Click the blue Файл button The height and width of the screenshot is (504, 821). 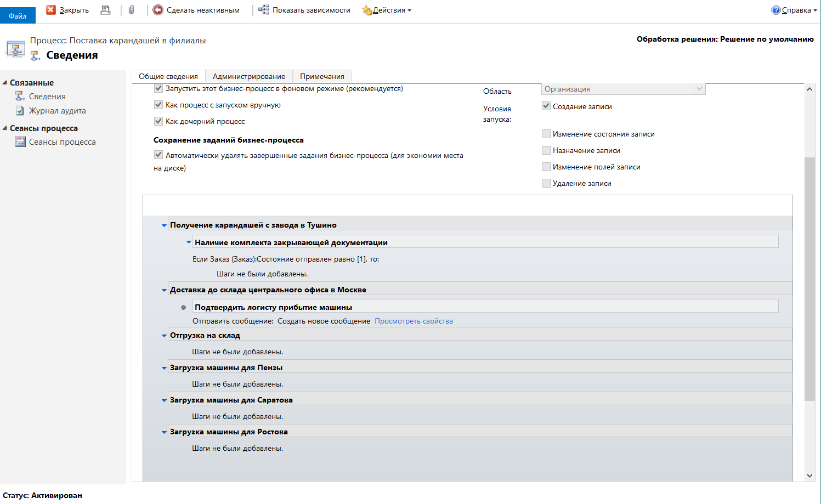(18, 15)
